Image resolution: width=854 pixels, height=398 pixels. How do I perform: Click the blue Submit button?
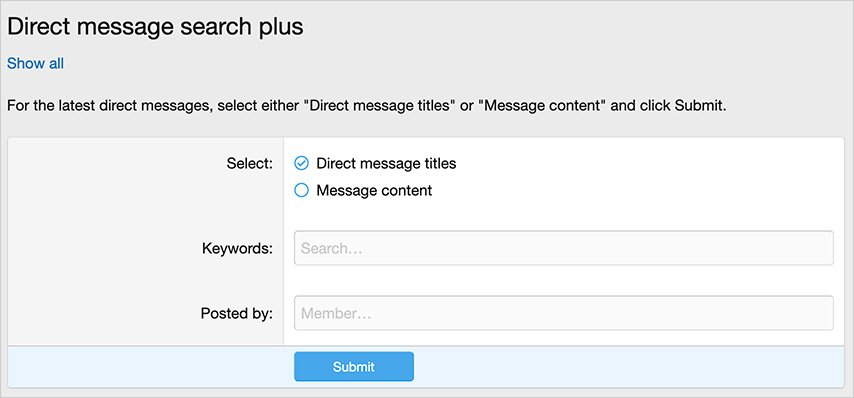(x=354, y=366)
